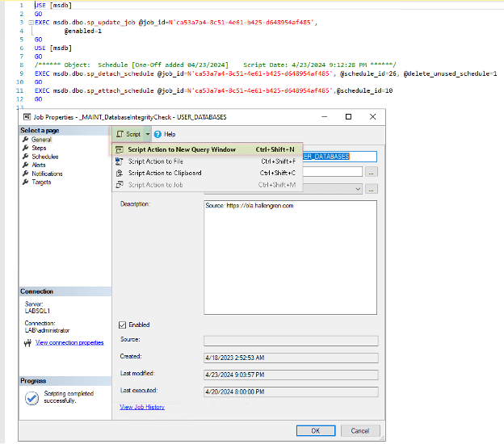This screenshot has width=504, height=444.
Task: Click the Script to Clipboard icon
Action: click(x=120, y=174)
